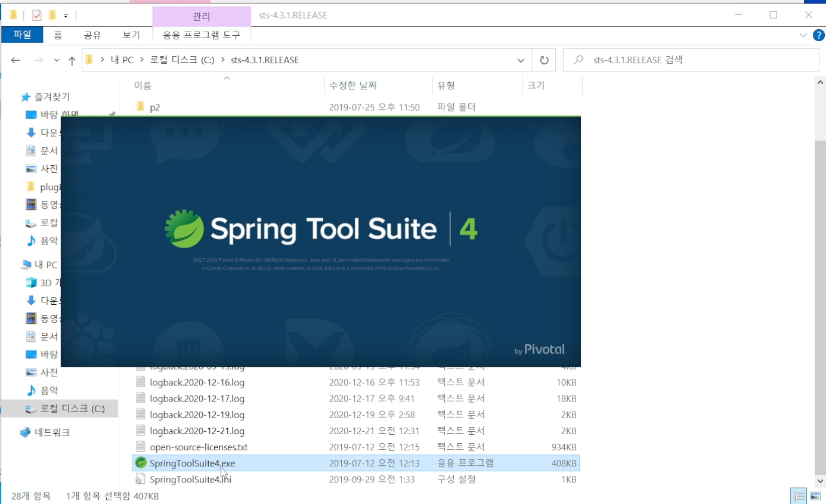The width and height of the screenshot is (826, 504).
Task: Click 내 PC in address breadcrumb
Action: 122,60
